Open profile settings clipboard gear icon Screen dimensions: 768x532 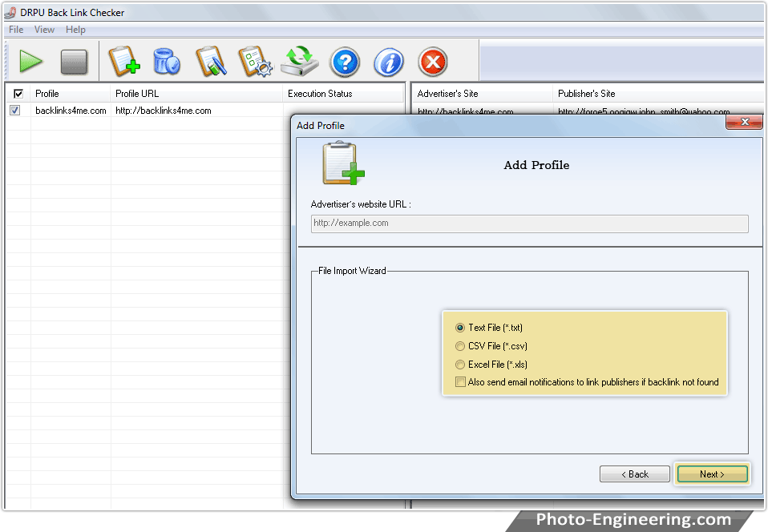[x=255, y=61]
